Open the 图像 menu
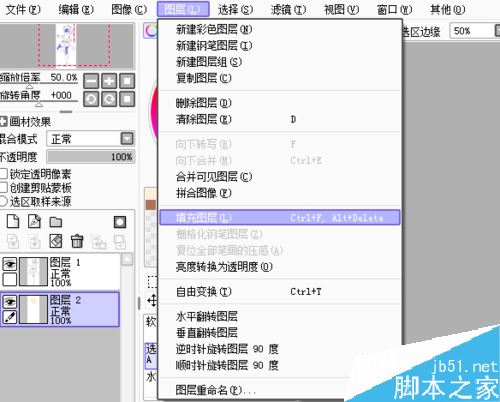 129,9
